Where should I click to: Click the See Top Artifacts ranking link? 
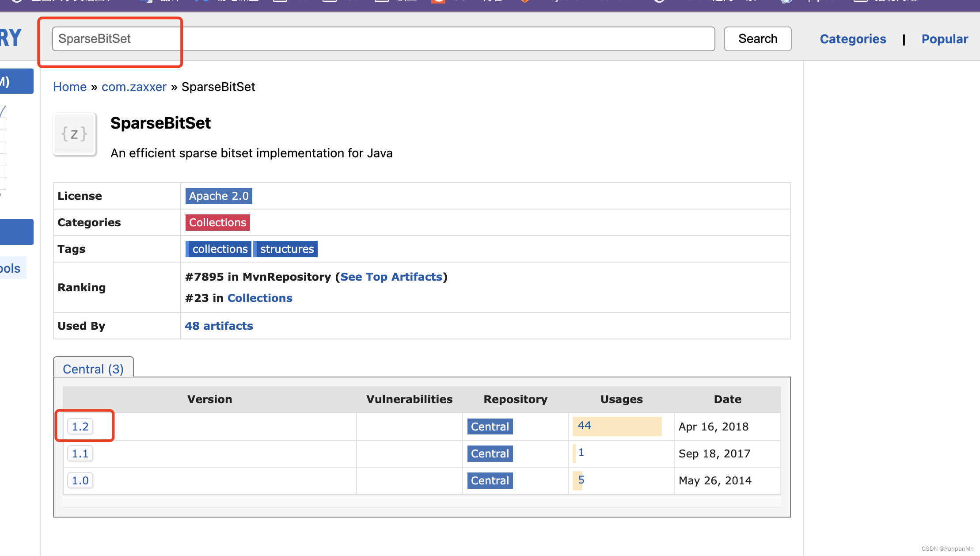(392, 276)
